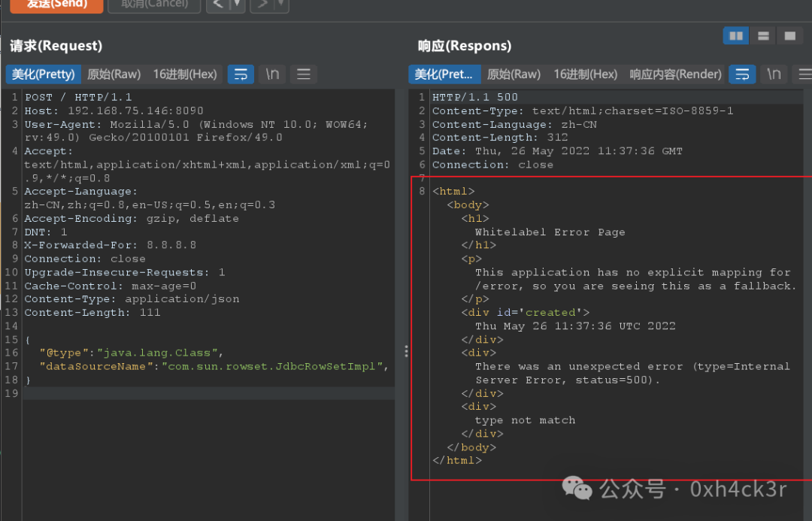Viewport: 812px width, 521px height.
Task: Choose the top-bottom split layout icon
Action: click(763, 36)
